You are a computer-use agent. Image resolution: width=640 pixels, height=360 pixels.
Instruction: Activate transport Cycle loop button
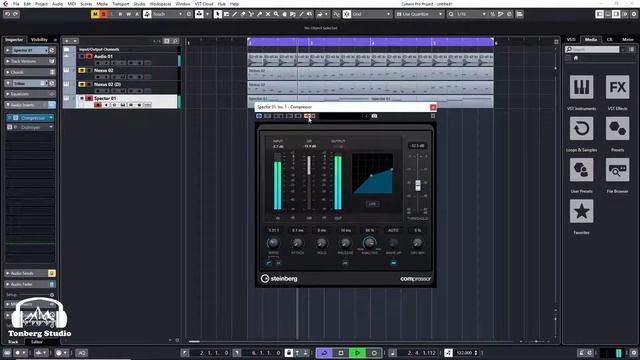coord(324,353)
